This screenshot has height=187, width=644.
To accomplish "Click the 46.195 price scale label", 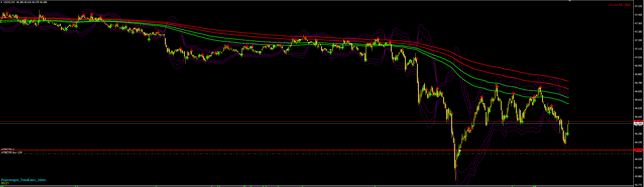I will (638, 142).
